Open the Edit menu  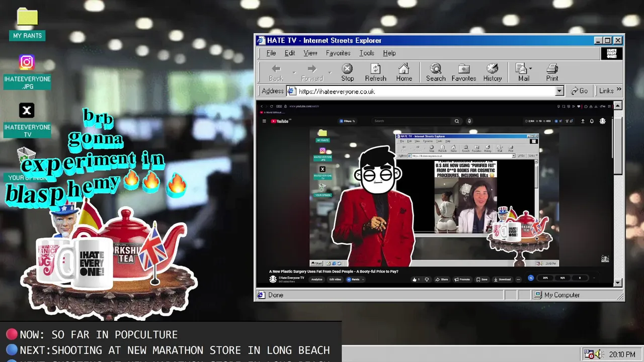click(290, 53)
